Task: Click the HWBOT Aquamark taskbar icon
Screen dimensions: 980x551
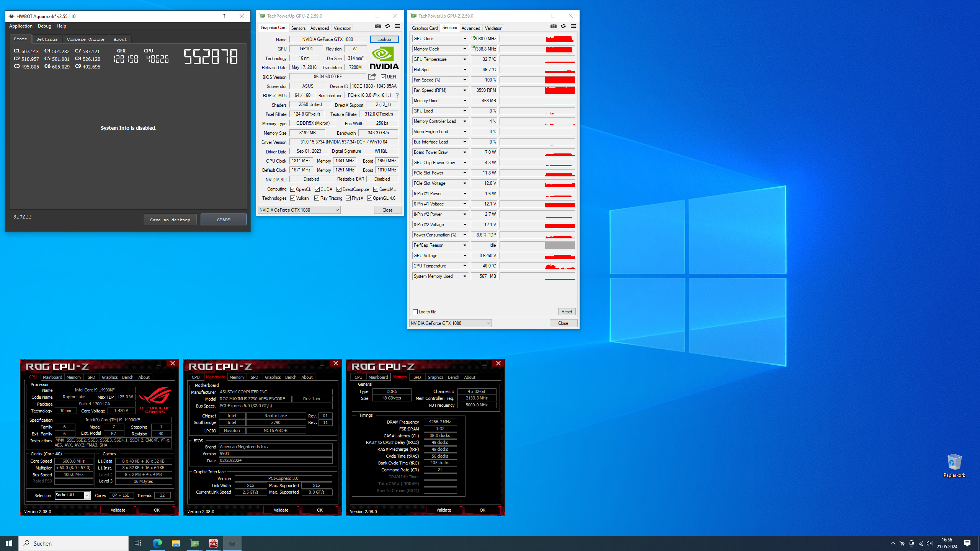Action: (x=232, y=543)
